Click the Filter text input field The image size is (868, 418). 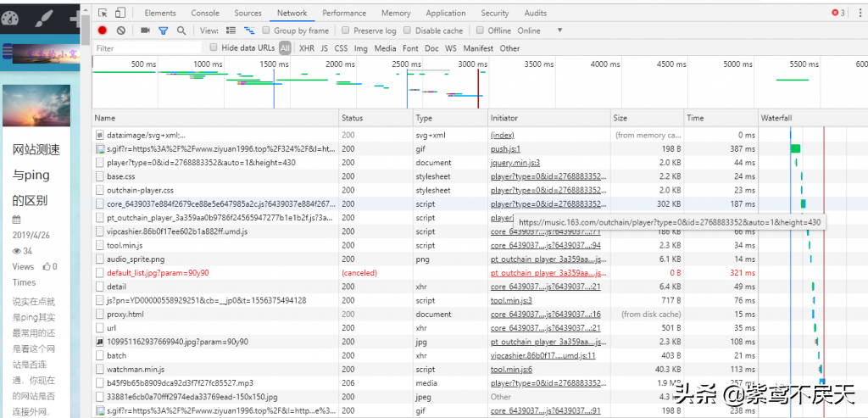click(147, 48)
